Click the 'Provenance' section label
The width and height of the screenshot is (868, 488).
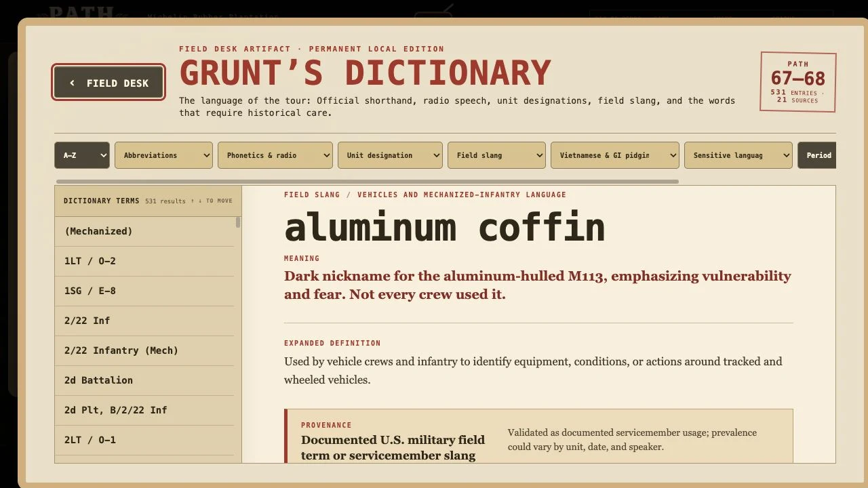tap(326, 425)
